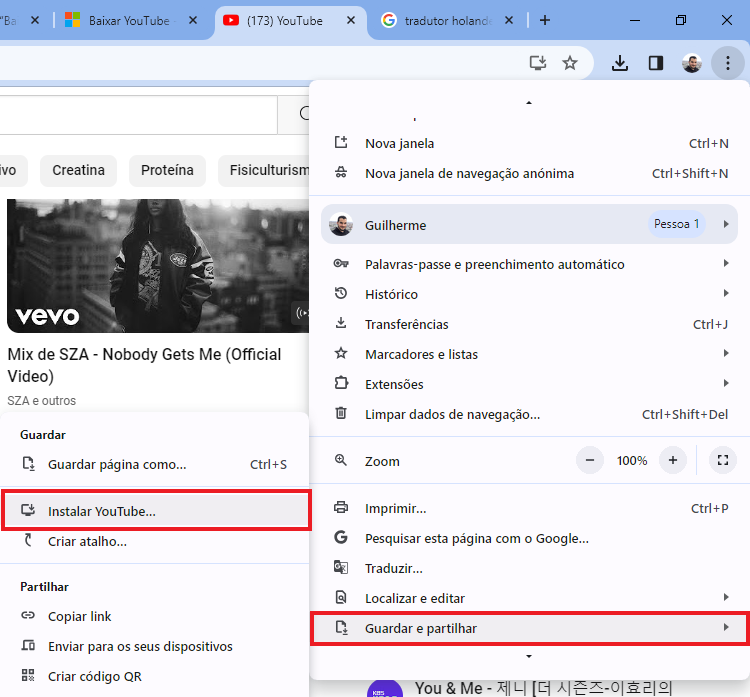Select Limpar dados de navegação
Image resolution: width=750 pixels, height=697 pixels.
[529, 414]
